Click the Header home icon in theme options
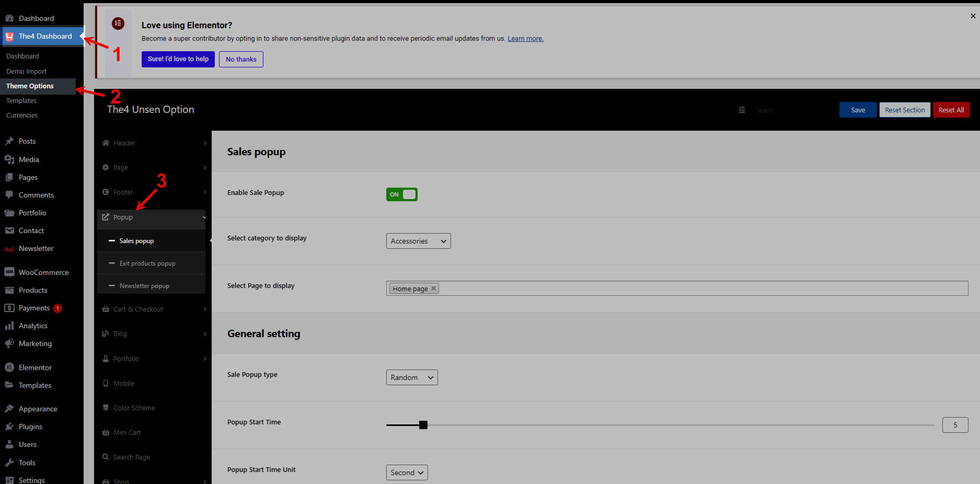Screen dimensions: 980x484 point(106,143)
